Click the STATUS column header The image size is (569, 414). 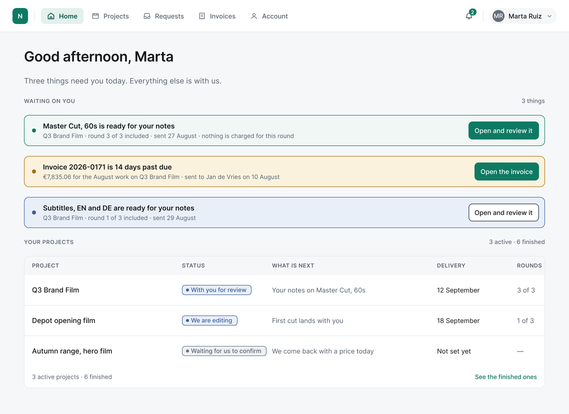pyautogui.click(x=193, y=266)
